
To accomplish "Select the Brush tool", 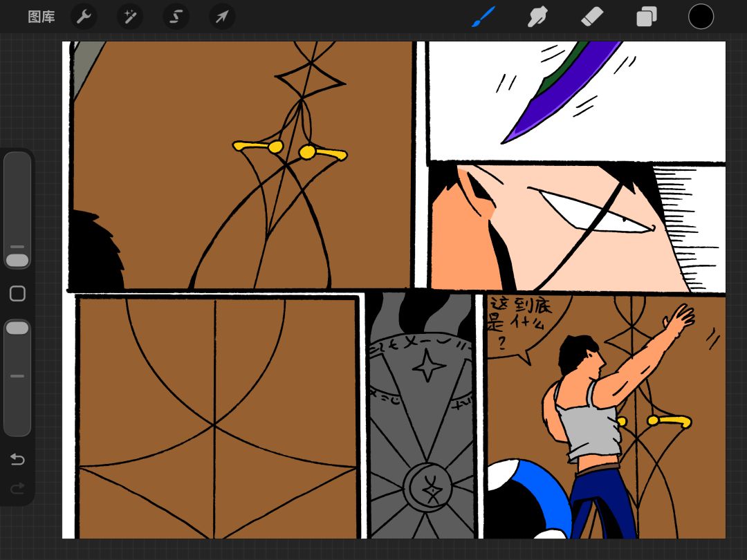I will (x=483, y=17).
